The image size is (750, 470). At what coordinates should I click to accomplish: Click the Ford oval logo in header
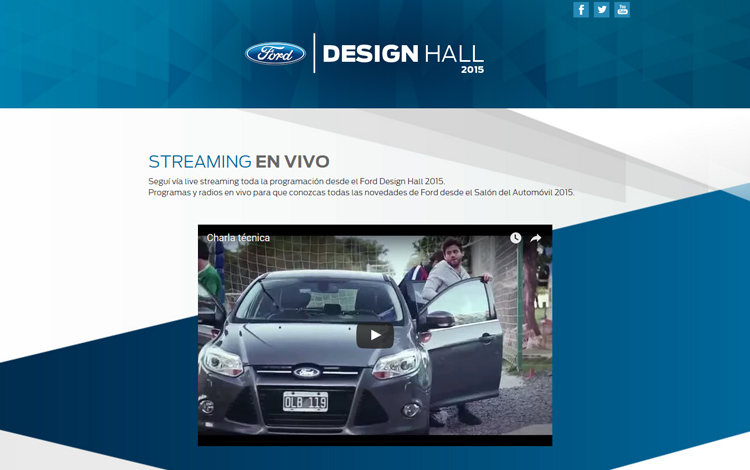tap(275, 54)
